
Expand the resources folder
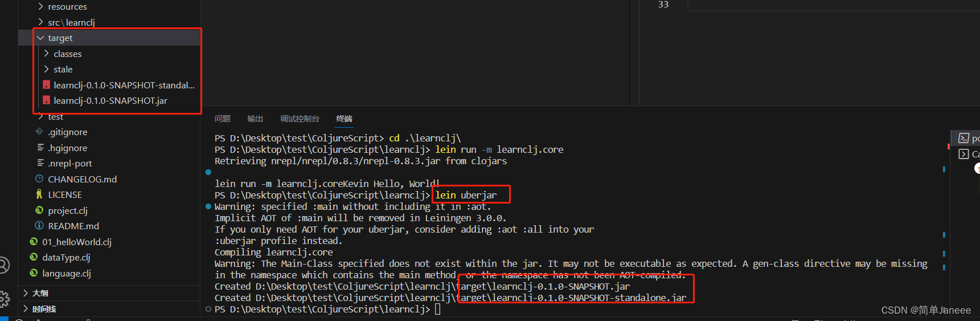[40, 6]
